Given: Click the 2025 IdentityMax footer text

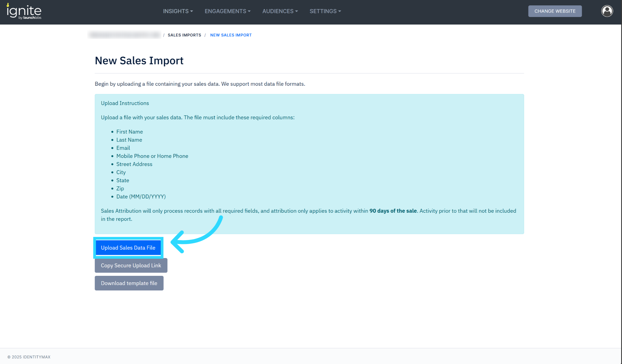Looking at the screenshot, I should (x=29, y=357).
